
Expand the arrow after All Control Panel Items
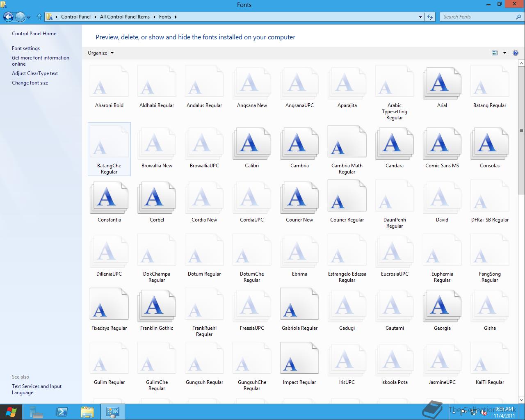coord(155,17)
